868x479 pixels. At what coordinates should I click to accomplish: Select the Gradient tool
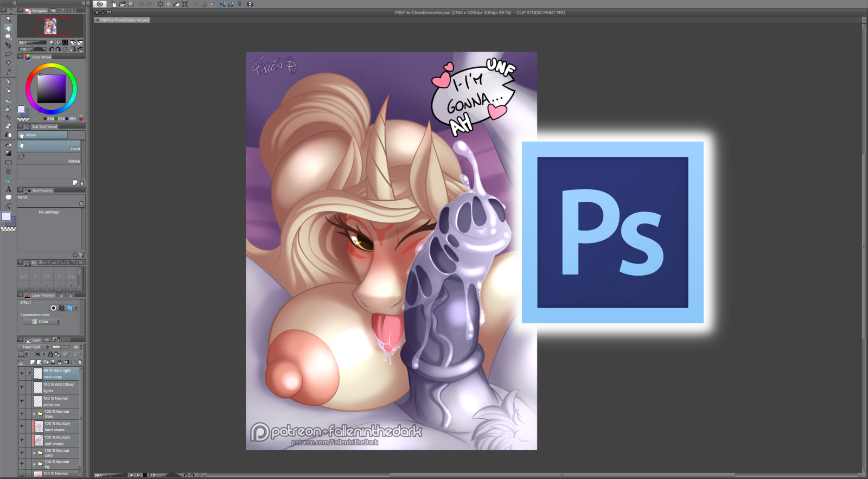[8, 154]
